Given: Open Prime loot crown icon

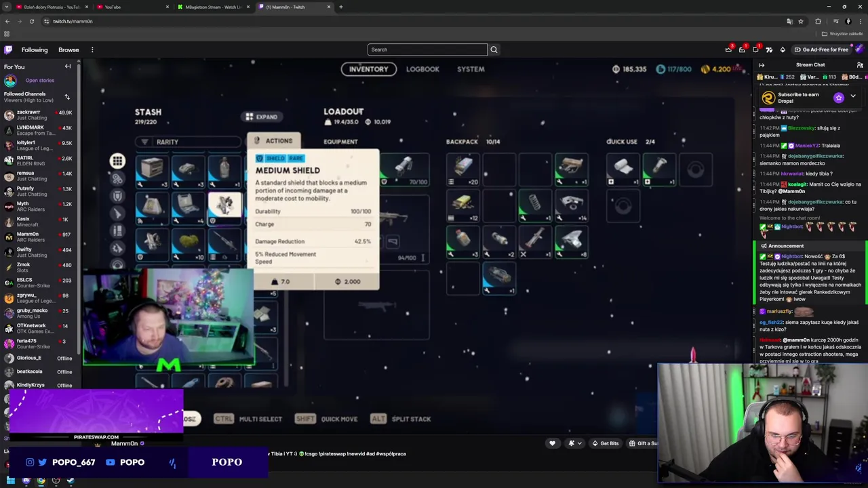Looking at the screenshot, I should (729, 49).
